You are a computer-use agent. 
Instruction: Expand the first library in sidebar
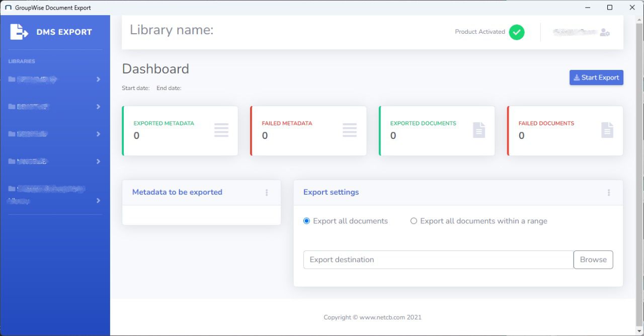[x=98, y=79]
